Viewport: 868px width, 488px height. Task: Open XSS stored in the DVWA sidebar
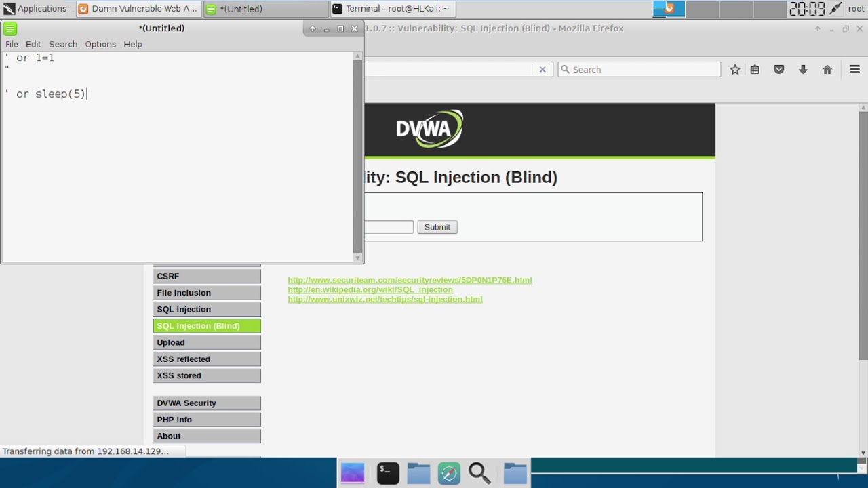pyautogui.click(x=207, y=375)
